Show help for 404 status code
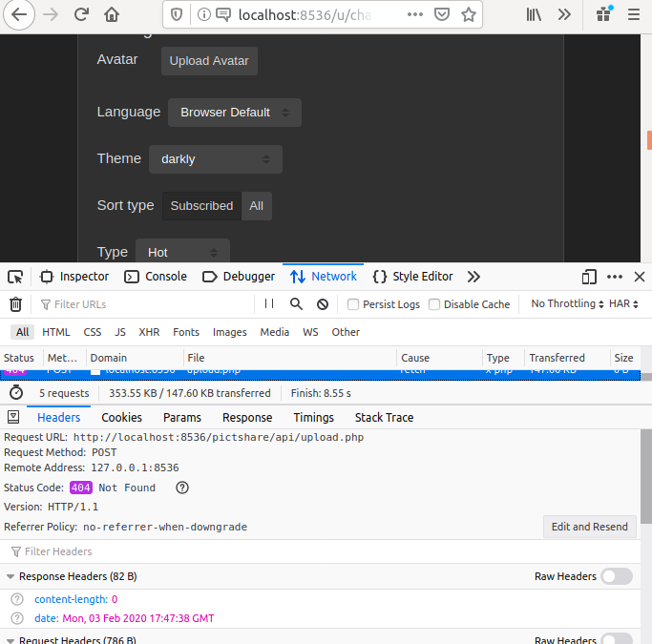This screenshot has height=644, width=652. (182, 488)
